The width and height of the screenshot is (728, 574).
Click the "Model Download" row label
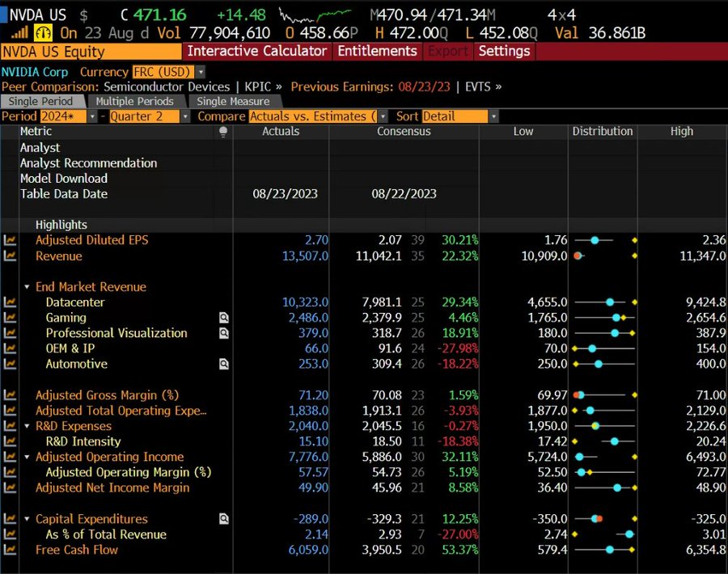click(64, 178)
